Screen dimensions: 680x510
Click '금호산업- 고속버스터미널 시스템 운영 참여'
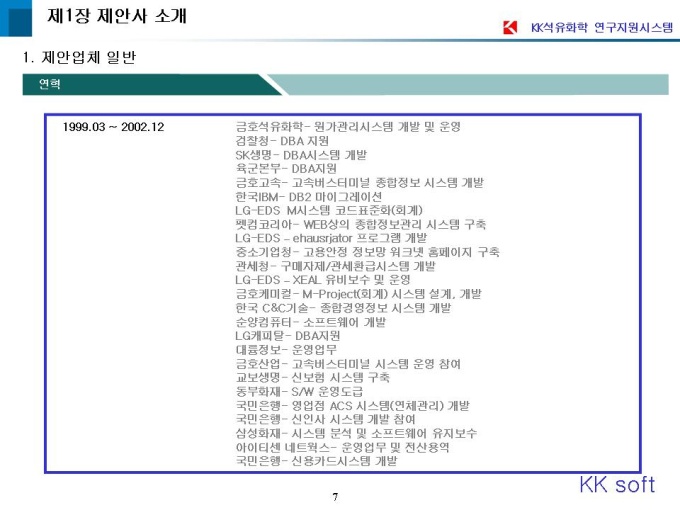pyautogui.click(x=348, y=363)
